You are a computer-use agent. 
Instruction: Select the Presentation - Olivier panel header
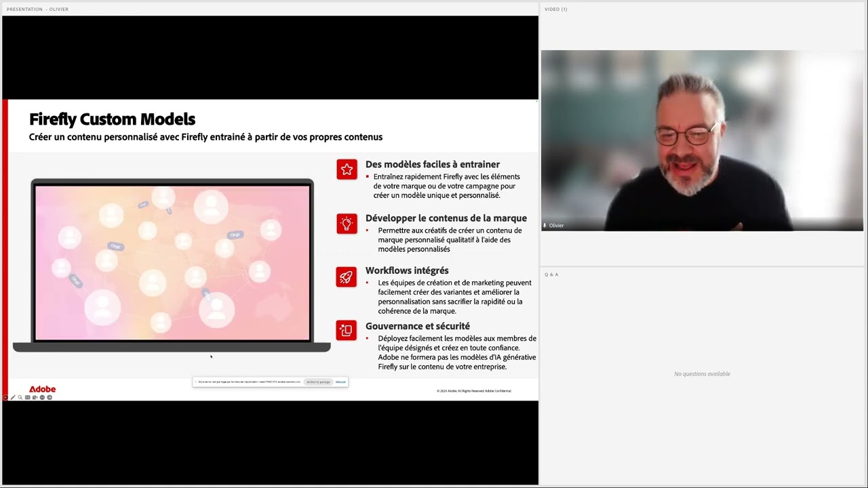[x=37, y=9]
